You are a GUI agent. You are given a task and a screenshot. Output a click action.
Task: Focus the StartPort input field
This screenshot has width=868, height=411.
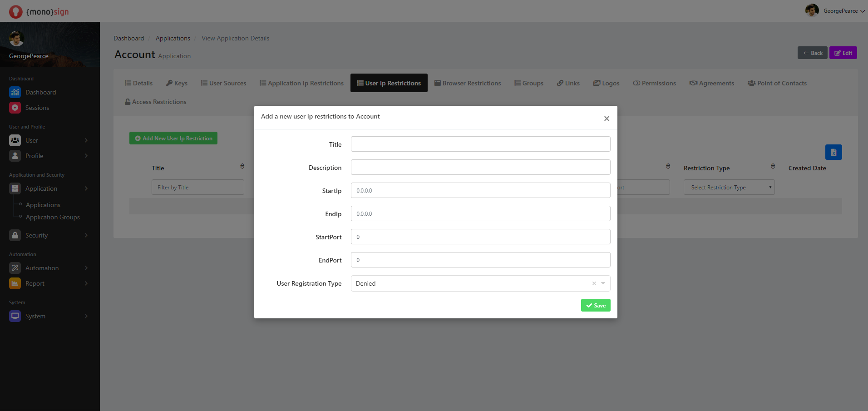(480, 237)
